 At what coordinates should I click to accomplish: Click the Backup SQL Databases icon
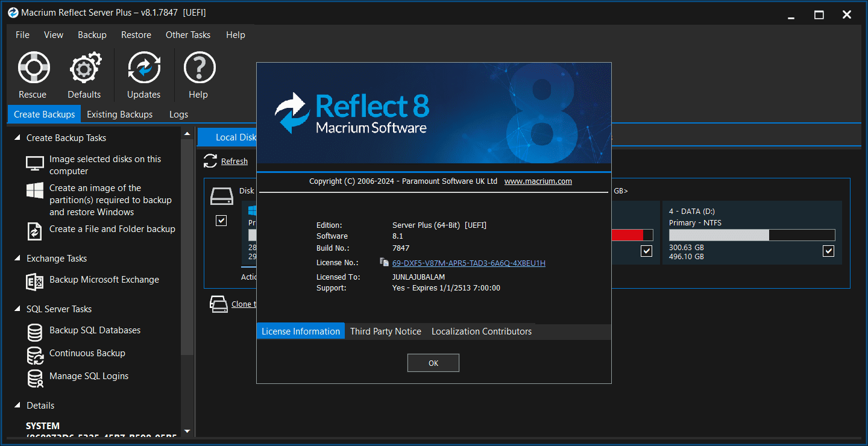pyautogui.click(x=35, y=332)
